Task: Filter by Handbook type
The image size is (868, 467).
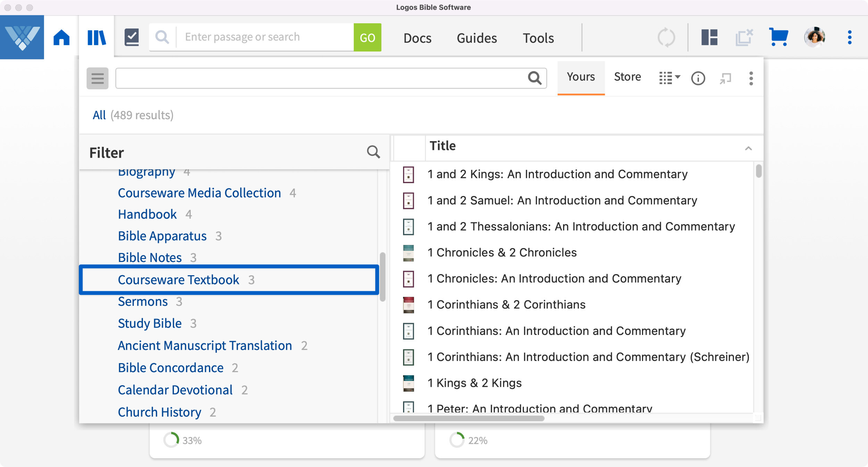Action: 147,215
